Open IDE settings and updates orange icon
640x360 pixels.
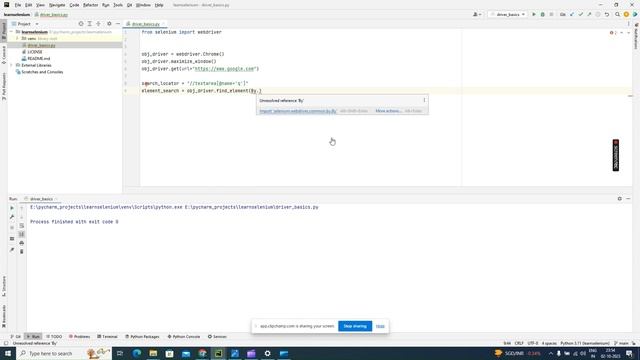(x=626, y=14)
